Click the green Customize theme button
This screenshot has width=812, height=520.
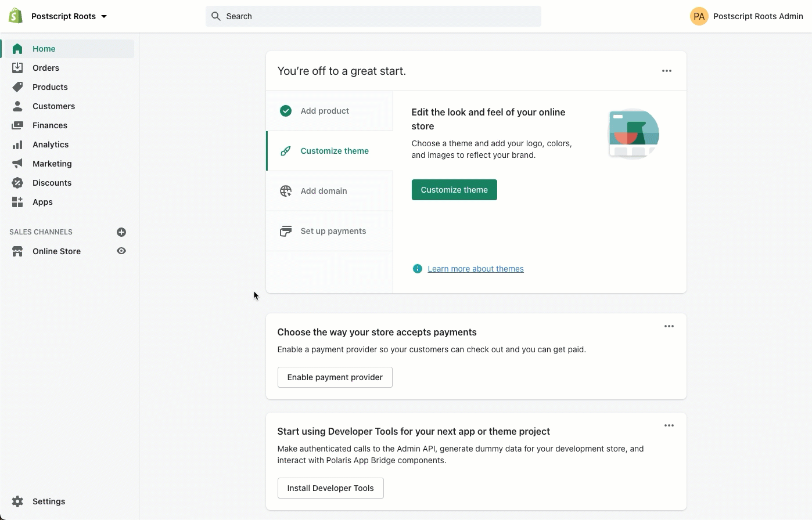click(454, 190)
